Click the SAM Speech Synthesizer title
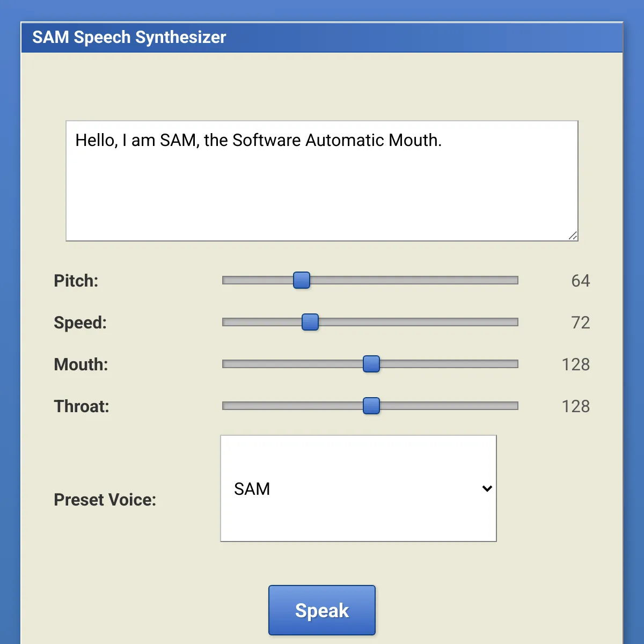 (x=129, y=37)
